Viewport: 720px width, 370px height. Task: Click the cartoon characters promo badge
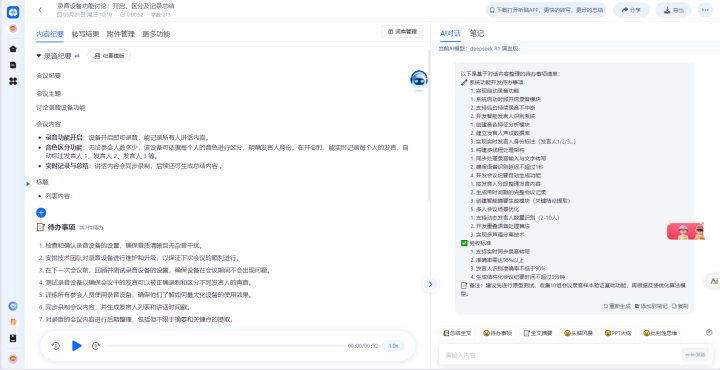686,231
